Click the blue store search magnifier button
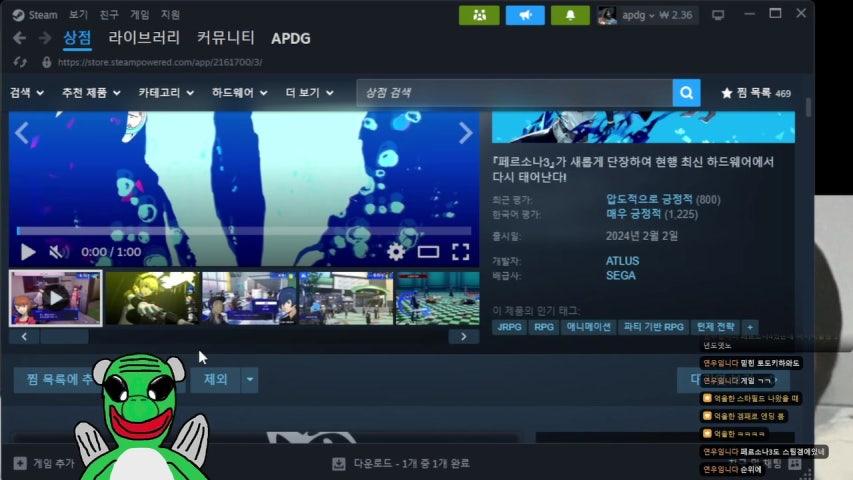853x480 pixels. [x=686, y=93]
